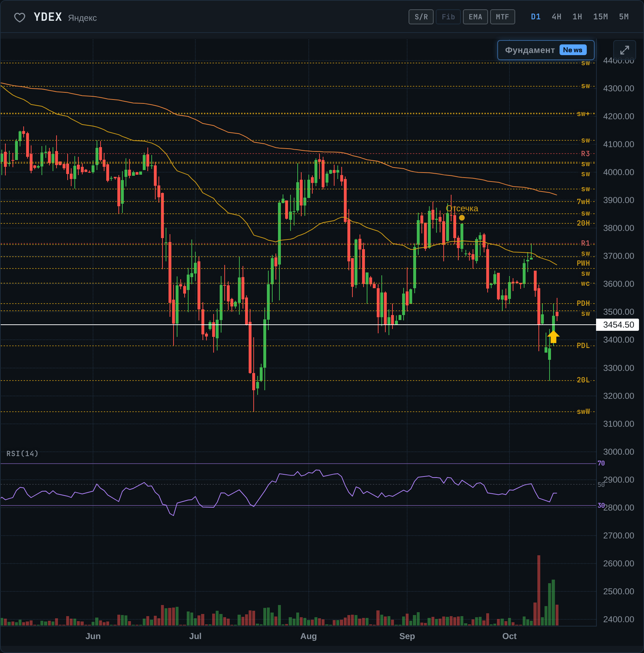The height and width of the screenshot is (653, 644).
Task: Click the Oct label on time axis
Action: pos(509,636)
